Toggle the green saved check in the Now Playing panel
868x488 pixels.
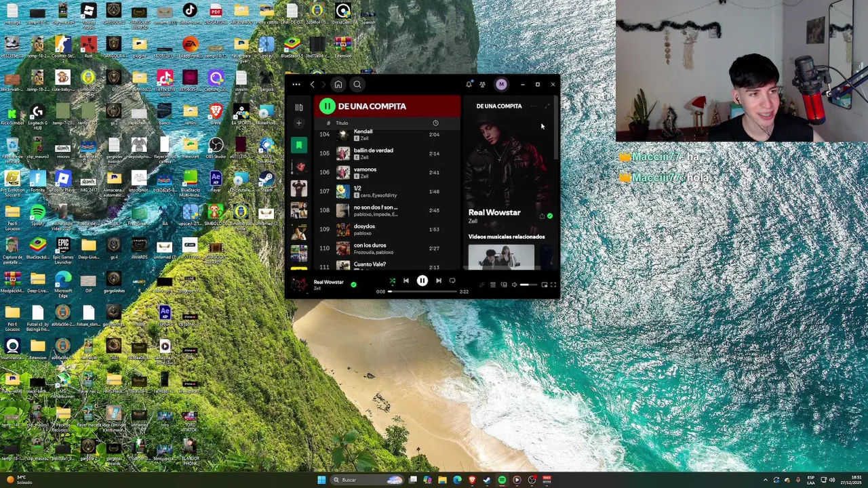click(x=549, y=216)
